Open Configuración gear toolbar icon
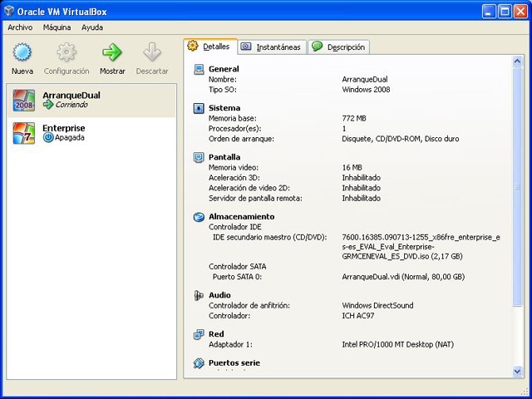 [x=66, y=53]
